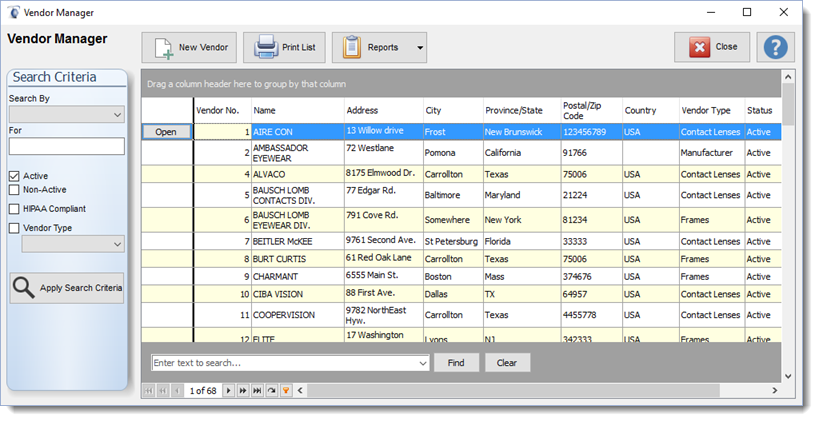Select the CHARMANT vendor name
The height and width of the screenshot is (421, 818).
click(298, 276)
